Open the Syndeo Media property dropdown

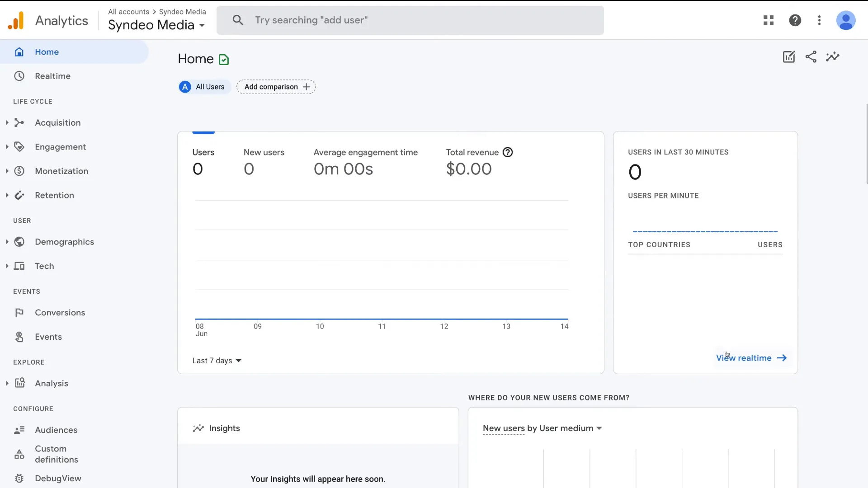coord(156,25)
